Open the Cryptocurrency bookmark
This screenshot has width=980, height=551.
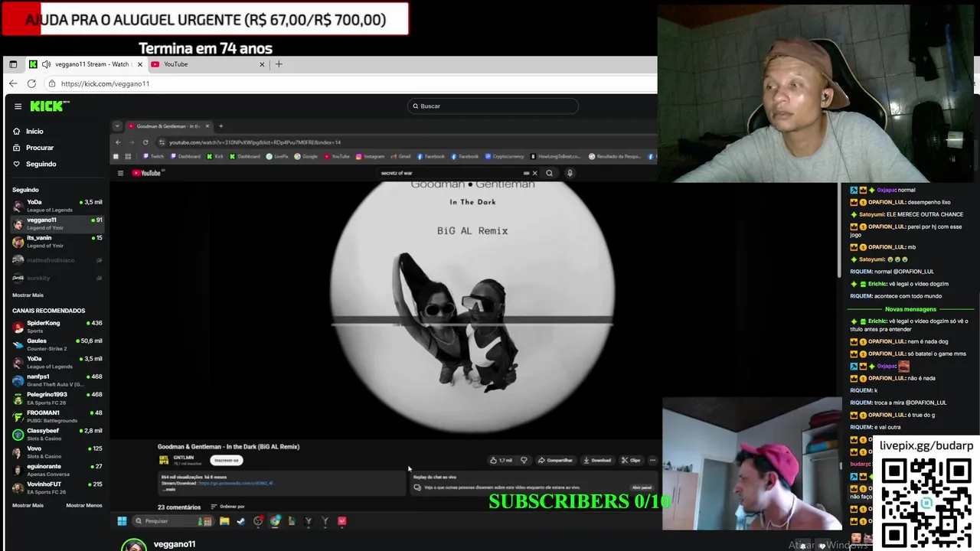pyautogui.click(x=505, y=157)
